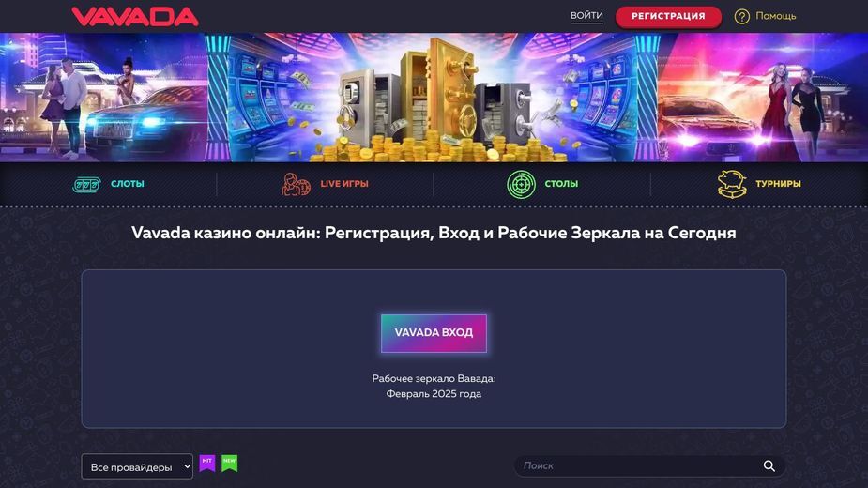Viewport: 868px width, 488px height.
Task: Click the VAVADA ВХОД gradient button
Action: [x=434, y=333]
